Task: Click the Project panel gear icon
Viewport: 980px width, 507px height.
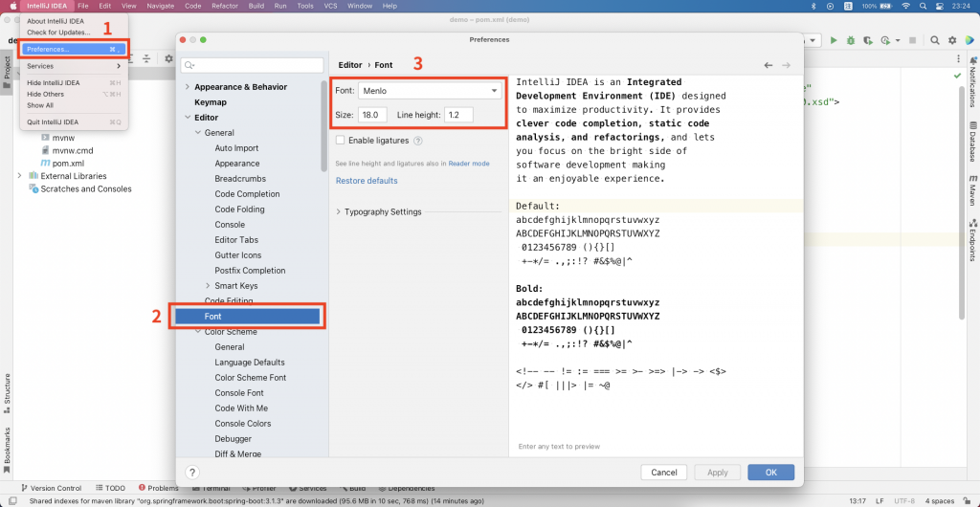Action: [x=168, y=58]
